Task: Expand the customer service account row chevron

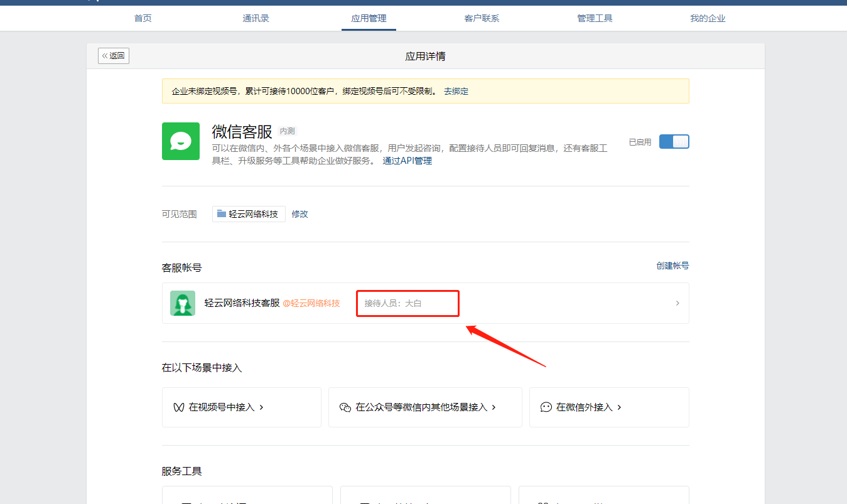Action: tap(677, 303)
